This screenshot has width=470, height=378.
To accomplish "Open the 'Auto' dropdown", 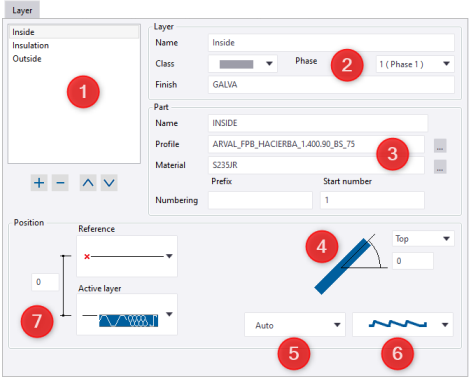I will coord(295,325).
